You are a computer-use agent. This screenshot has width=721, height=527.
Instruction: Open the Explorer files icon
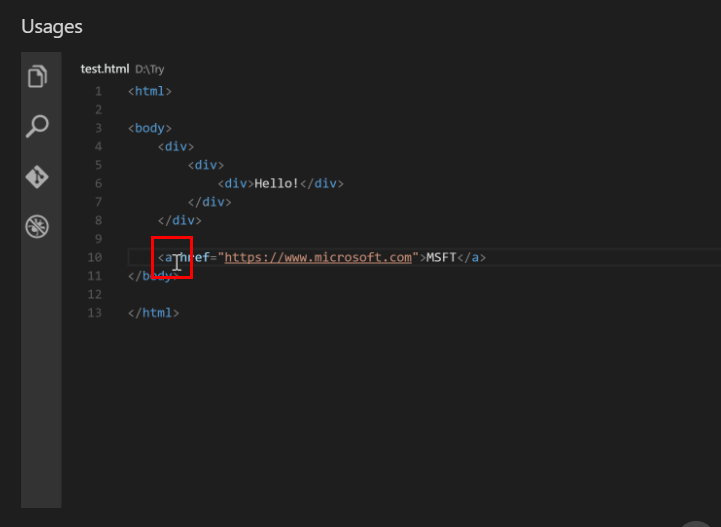(37, 76)
